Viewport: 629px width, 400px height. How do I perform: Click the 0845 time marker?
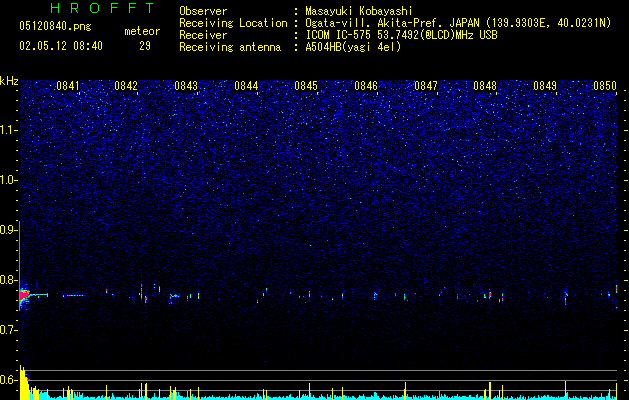click(x=306, y=86)
